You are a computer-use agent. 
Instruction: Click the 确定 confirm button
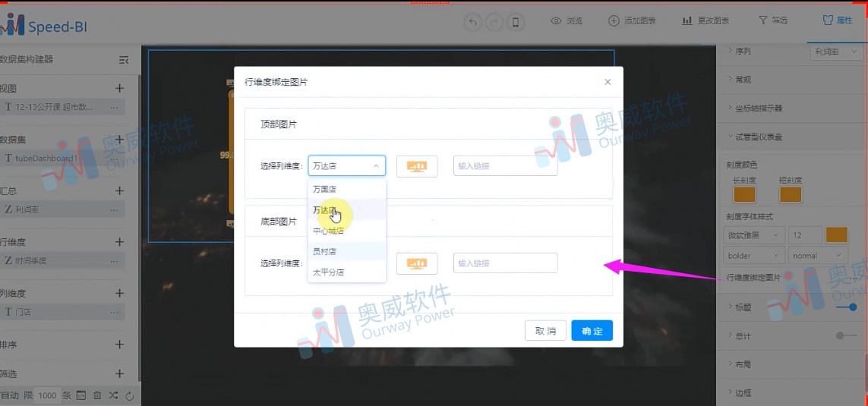[592, 330]
